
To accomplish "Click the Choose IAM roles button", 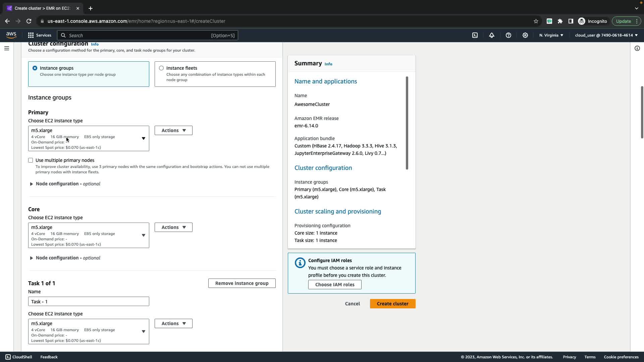I will pyautogui.click(x=334, y=285).
